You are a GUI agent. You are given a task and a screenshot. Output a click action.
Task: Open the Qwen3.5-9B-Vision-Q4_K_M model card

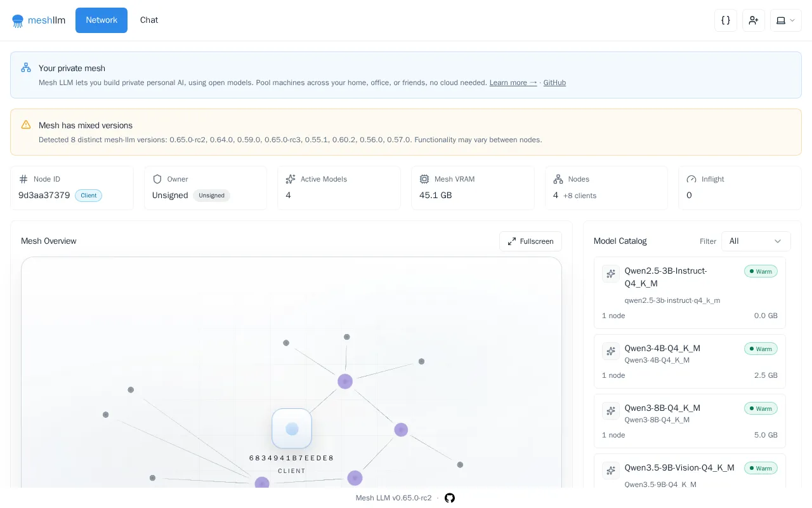coord(690,471)
